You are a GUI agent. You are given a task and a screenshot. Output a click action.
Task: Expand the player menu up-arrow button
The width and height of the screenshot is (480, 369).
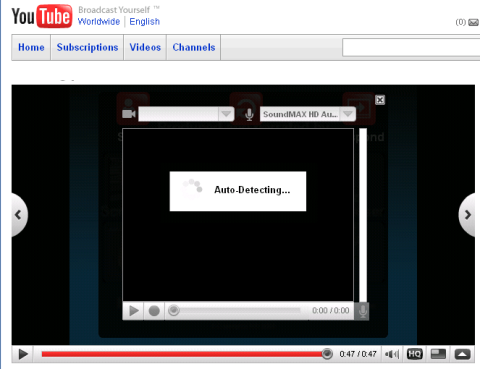click(462, 354)
